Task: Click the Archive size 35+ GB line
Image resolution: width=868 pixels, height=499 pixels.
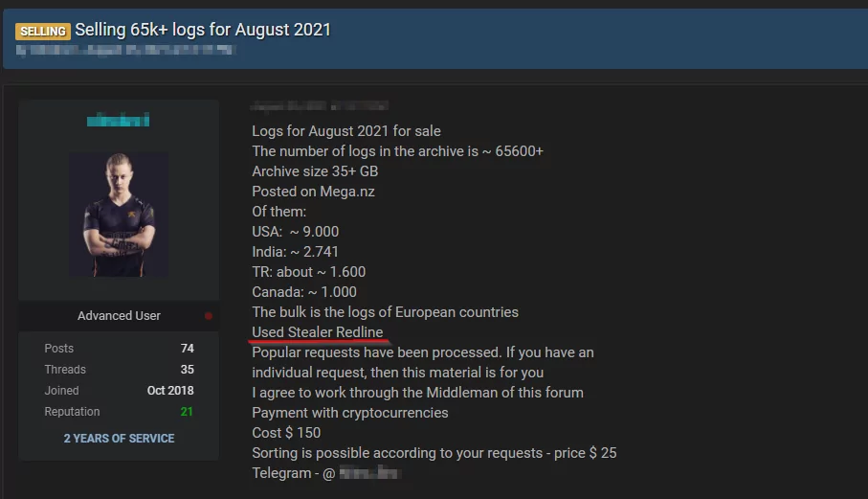Action: (315, 171)
